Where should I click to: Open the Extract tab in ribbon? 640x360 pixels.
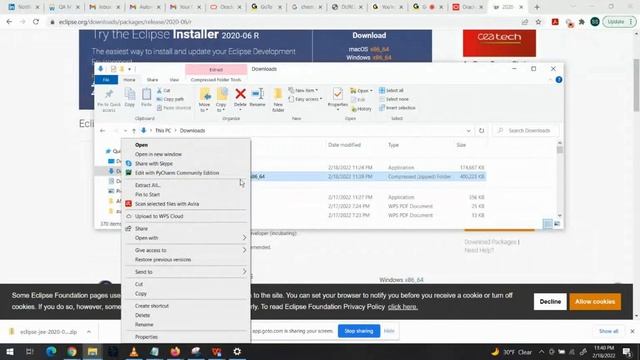point(216,69)
